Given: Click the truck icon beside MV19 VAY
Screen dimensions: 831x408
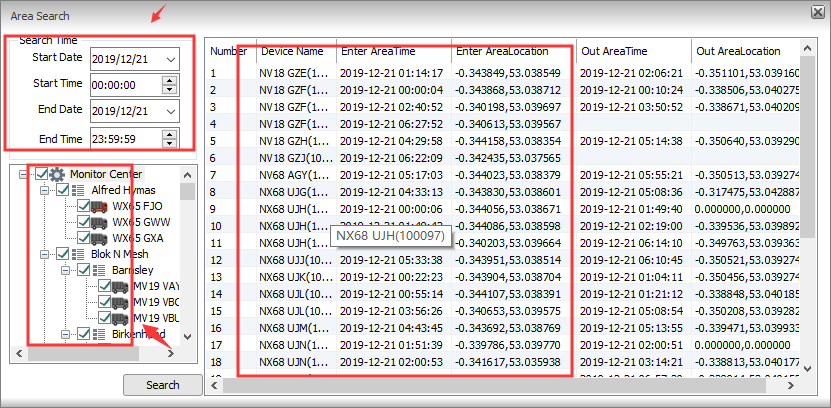Looking at the screenshot, I should tap(120, 286).
